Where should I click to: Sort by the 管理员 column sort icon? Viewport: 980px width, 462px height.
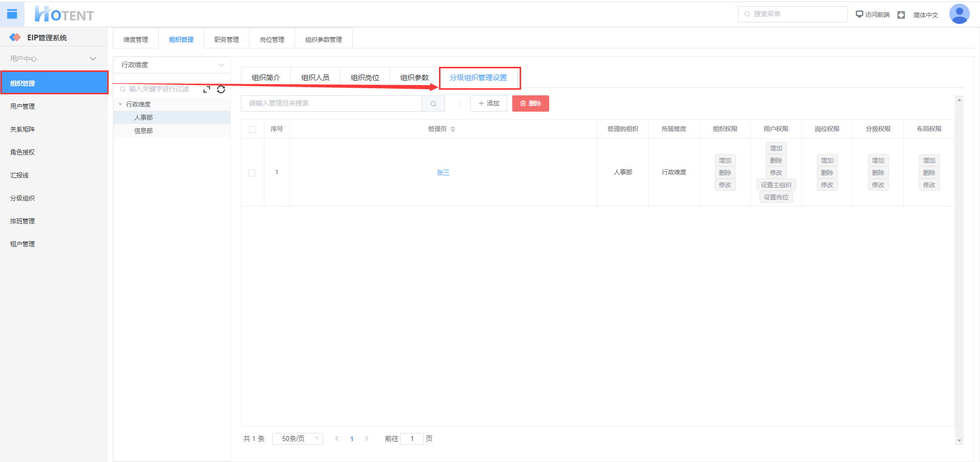[453, 129]
